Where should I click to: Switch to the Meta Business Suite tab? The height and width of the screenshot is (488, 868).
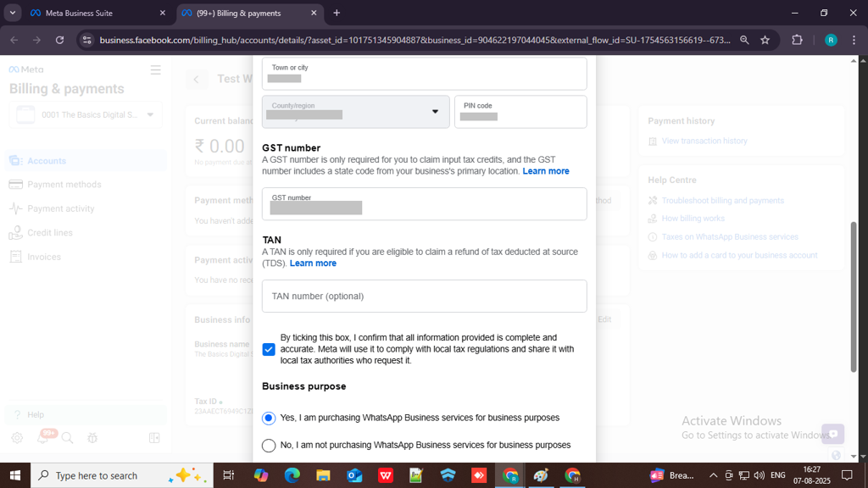98,13
